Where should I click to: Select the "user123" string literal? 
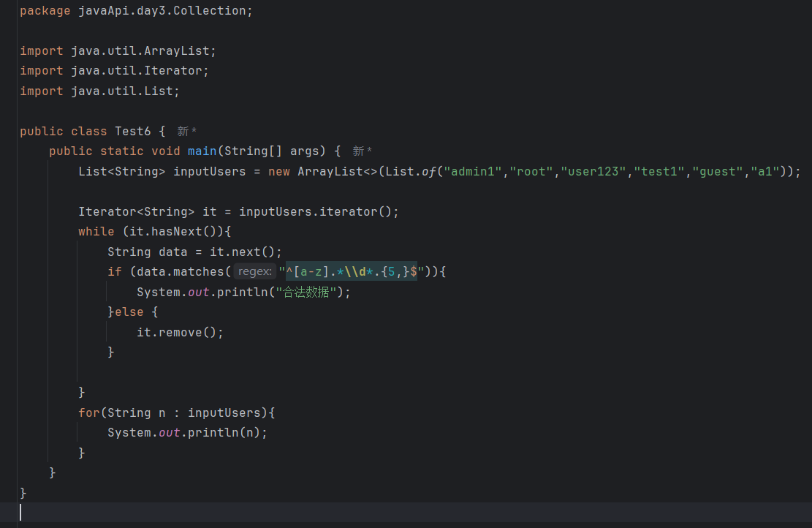(x=593, y=172)
